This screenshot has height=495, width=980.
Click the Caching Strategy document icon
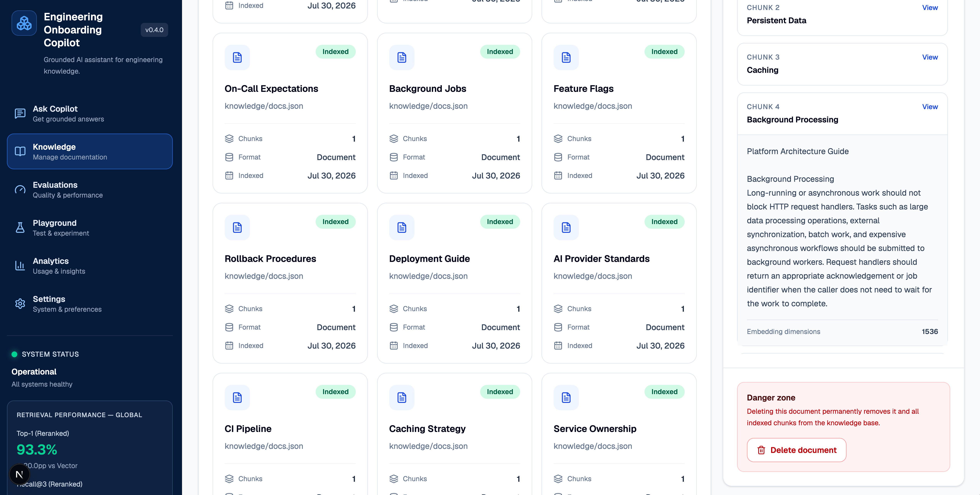(402, 398)
